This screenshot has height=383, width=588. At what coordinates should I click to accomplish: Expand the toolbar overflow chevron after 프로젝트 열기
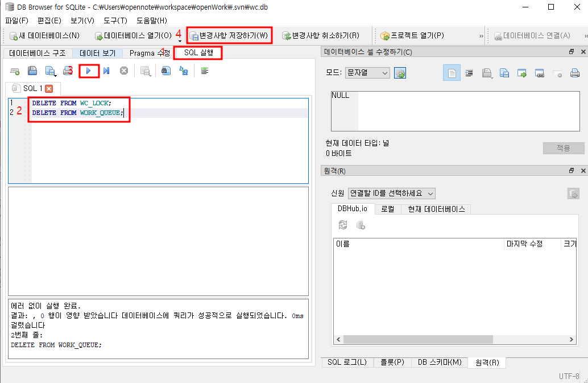(x=481, y=36)
